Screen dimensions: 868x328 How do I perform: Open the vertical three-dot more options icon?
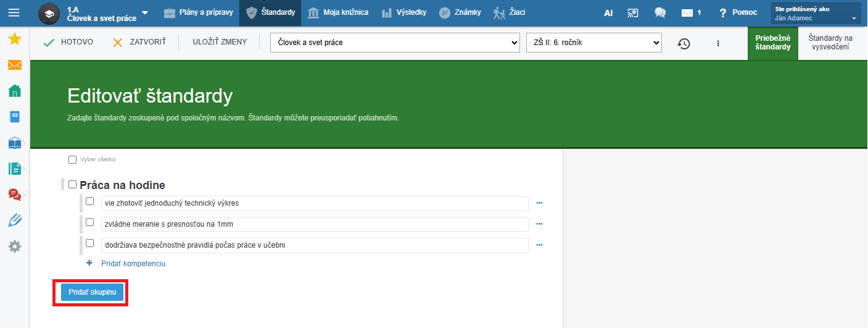tap(718, 43)
